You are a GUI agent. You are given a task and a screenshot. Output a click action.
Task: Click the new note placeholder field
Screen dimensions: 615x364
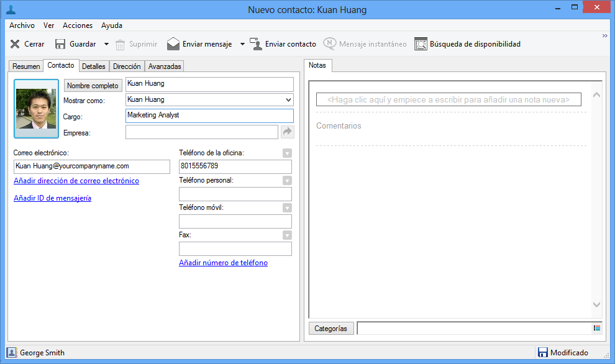click(449, 99)
